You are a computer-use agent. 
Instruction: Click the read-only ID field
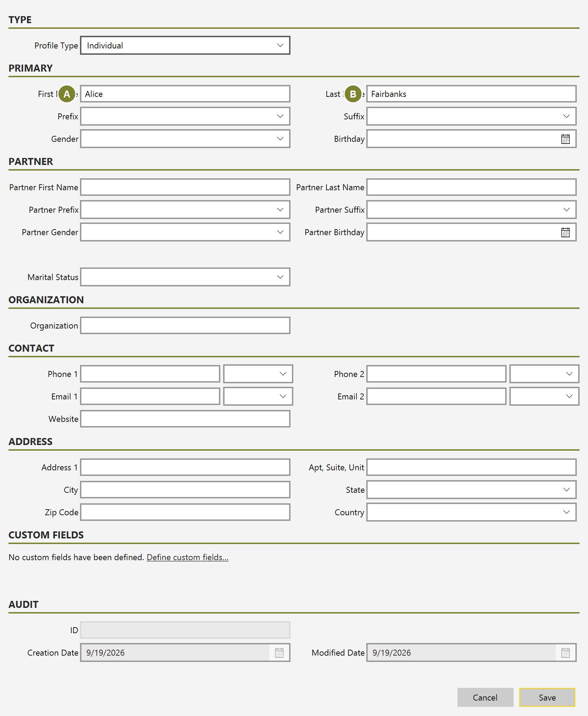[x=185, y=630]
